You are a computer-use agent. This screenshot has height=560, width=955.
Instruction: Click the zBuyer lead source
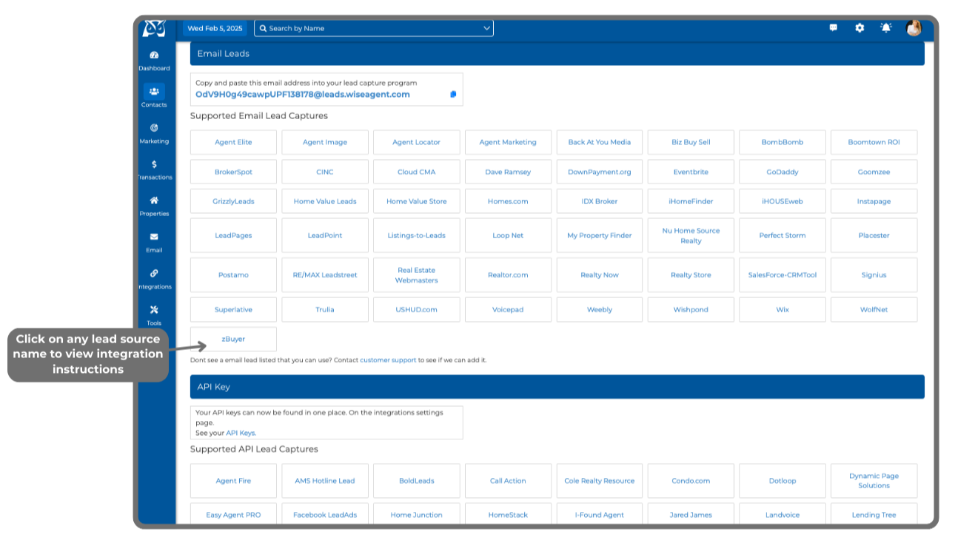234,339
